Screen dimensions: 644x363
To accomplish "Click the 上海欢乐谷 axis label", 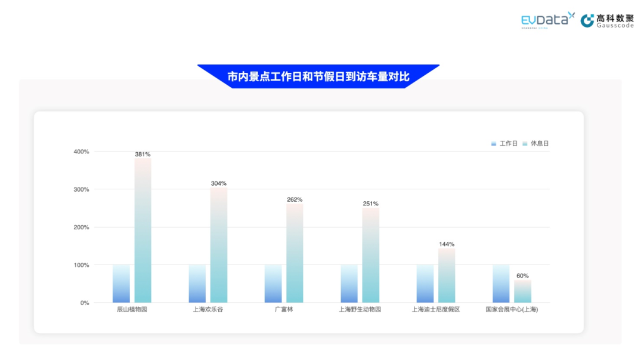I will coord(208,310).
